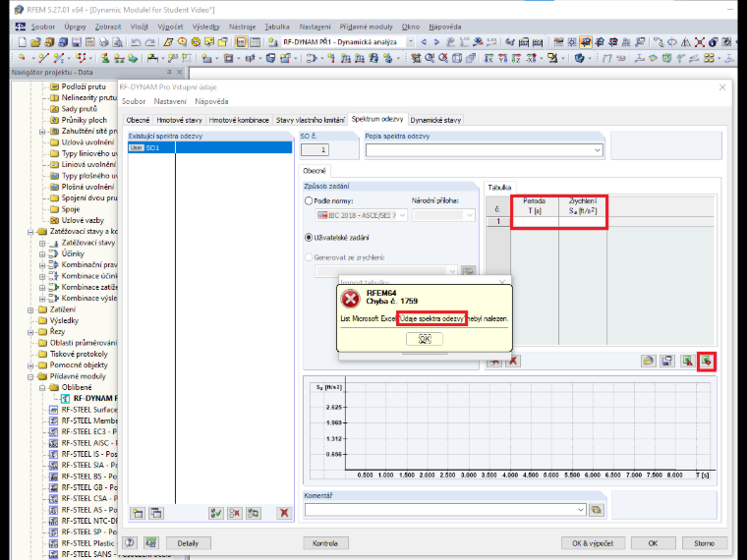The height and width of the screenshot is (560, 747).
Task: Open Komentář dropdown arrow
Action: tap(580, 510)
